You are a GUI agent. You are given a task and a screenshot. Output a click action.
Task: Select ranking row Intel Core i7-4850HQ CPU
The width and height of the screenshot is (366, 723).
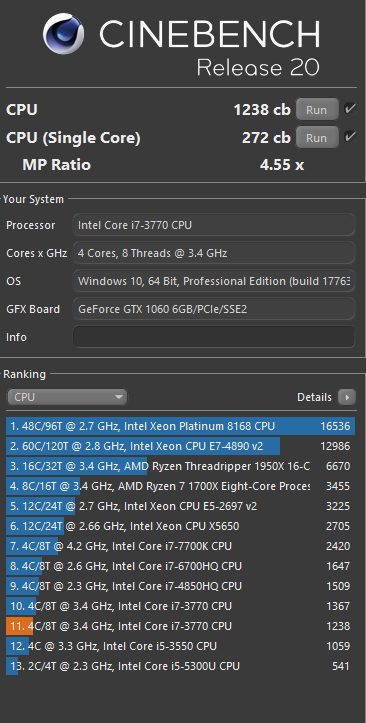pyautogui.click(x=180, y=586)
